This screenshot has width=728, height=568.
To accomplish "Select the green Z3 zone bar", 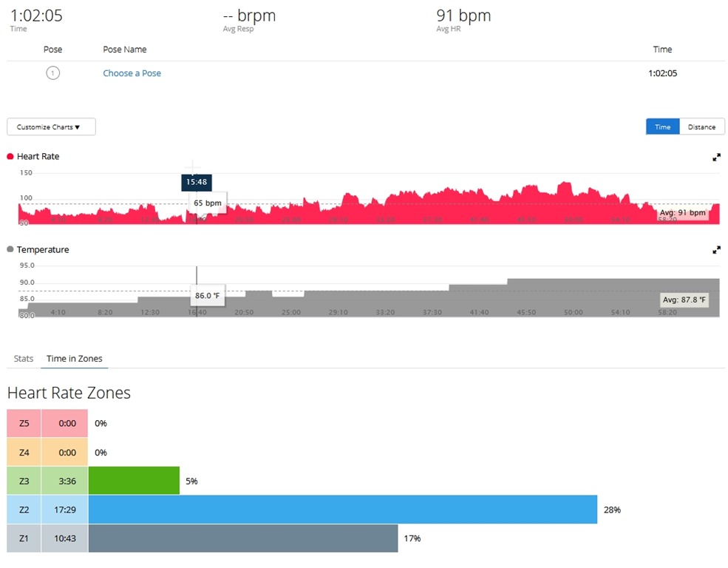I will click(134, 481).
